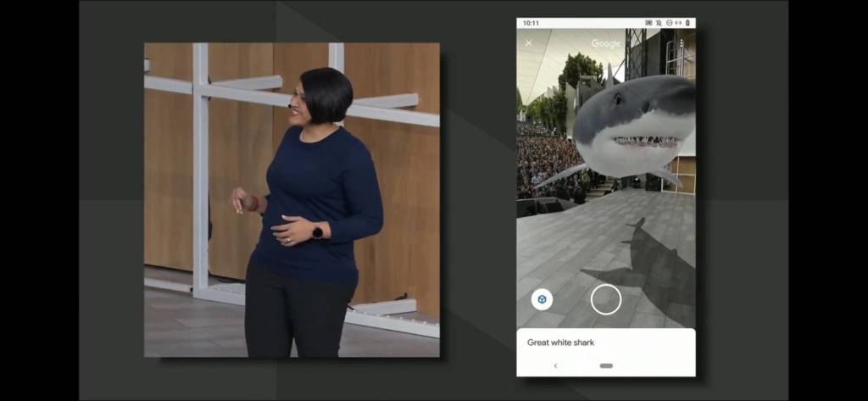
Task: Click the muted bell notification icon
Action: pyautogui.click(x=659, y=23)
